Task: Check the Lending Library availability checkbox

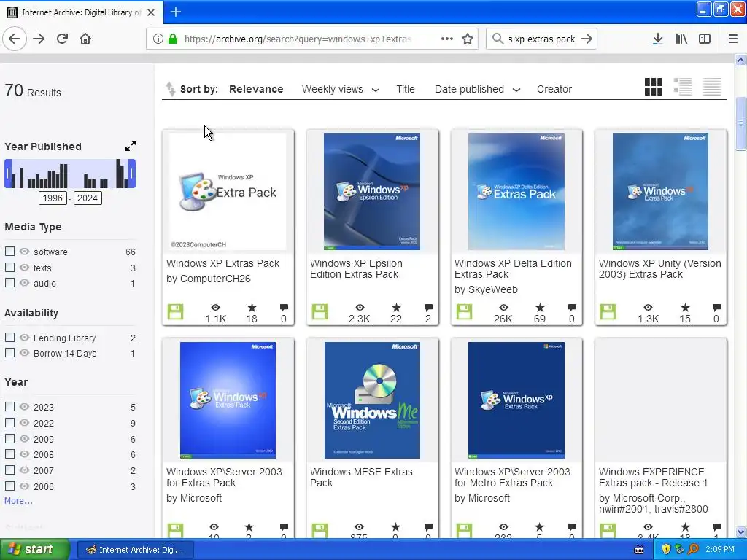Action: click(x=9, y=337)
